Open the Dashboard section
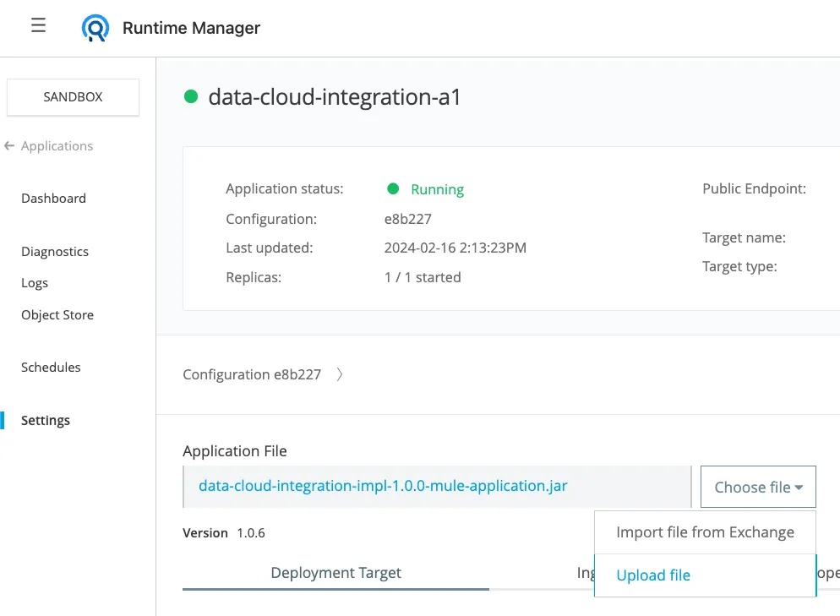Screen dimensions: 840x616 pos(53,199)
